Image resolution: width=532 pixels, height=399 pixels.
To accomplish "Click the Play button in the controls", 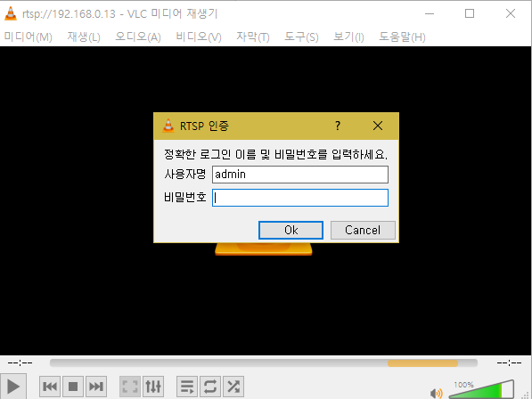I will click(12, 387).
